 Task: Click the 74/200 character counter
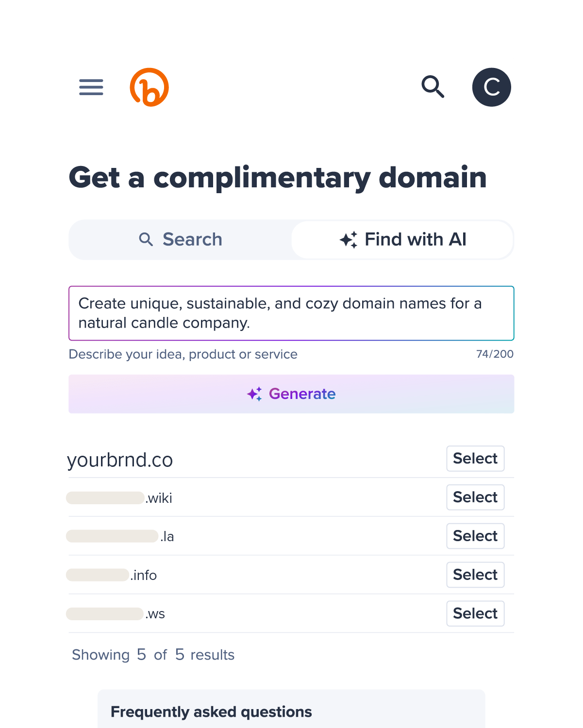(x=495, y=354)
